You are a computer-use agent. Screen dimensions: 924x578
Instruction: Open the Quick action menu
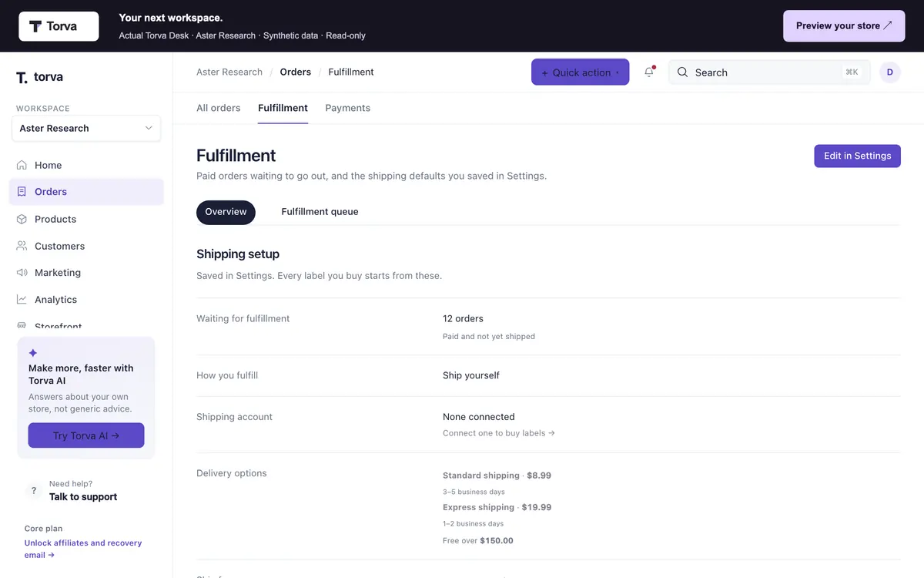(x=580, y=72)
